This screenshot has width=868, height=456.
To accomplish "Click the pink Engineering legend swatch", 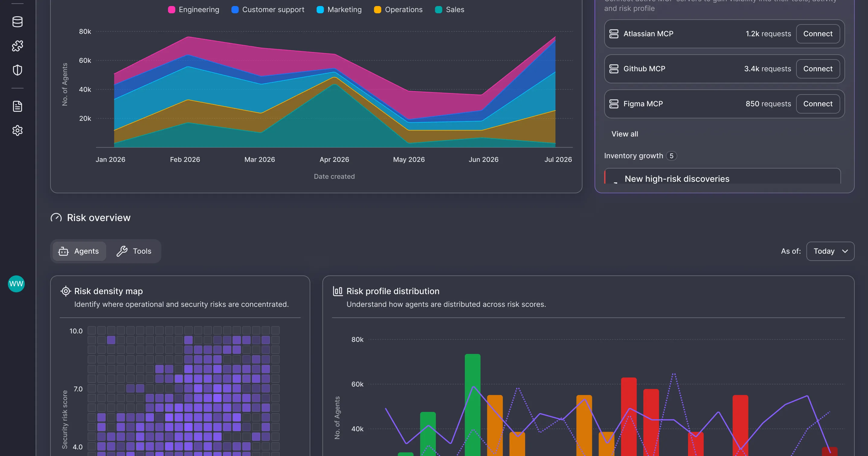I will [x=172, y=9].
